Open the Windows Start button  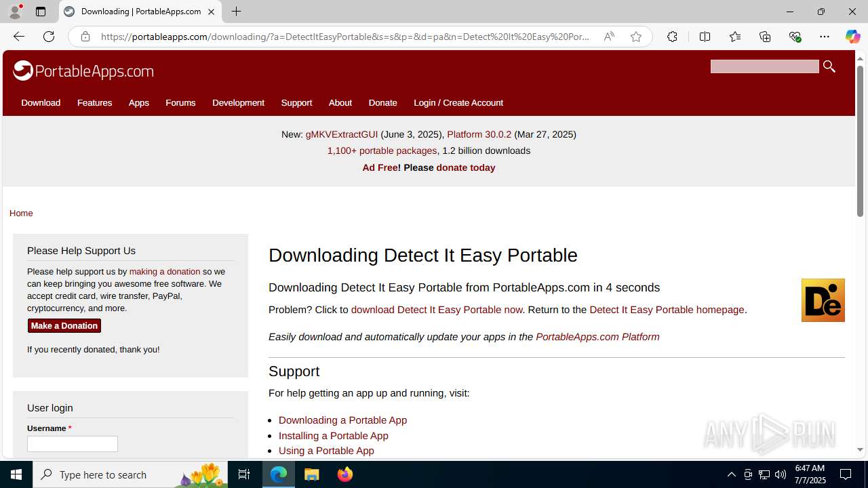pyautogui.click(x=16, y=474)
